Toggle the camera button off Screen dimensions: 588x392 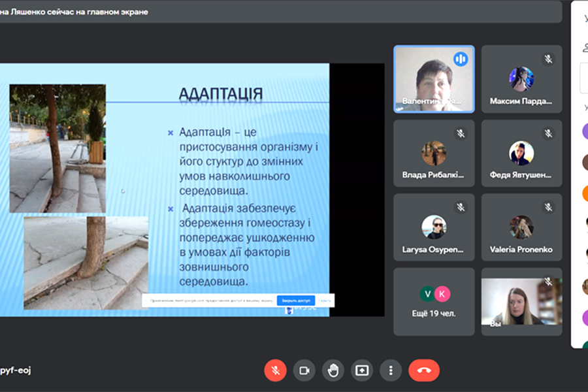[x=304, y=370]
